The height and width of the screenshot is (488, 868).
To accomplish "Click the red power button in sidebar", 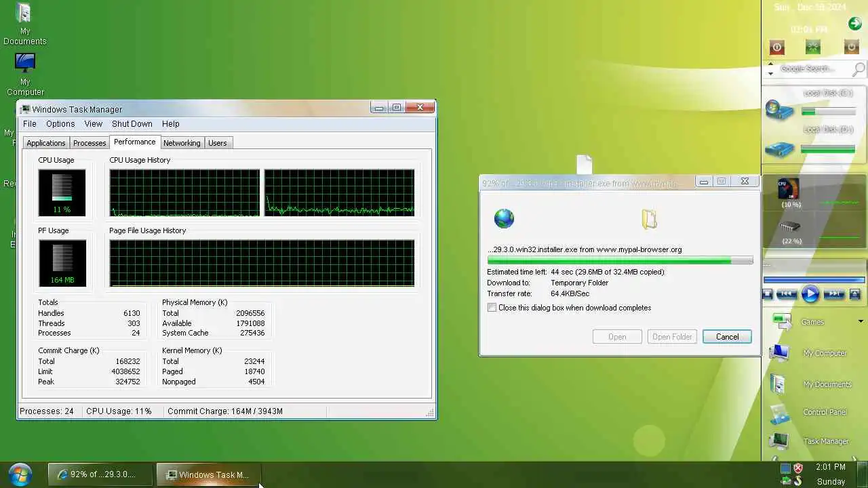I will 777,47.
